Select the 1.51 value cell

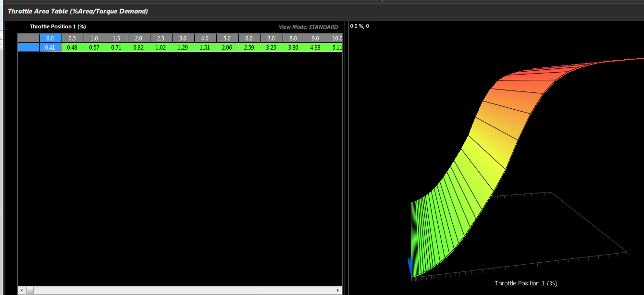(205, 47)
